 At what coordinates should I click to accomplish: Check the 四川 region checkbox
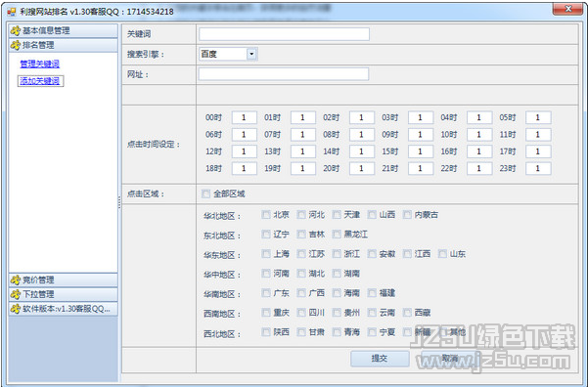(x=300, y=313)
